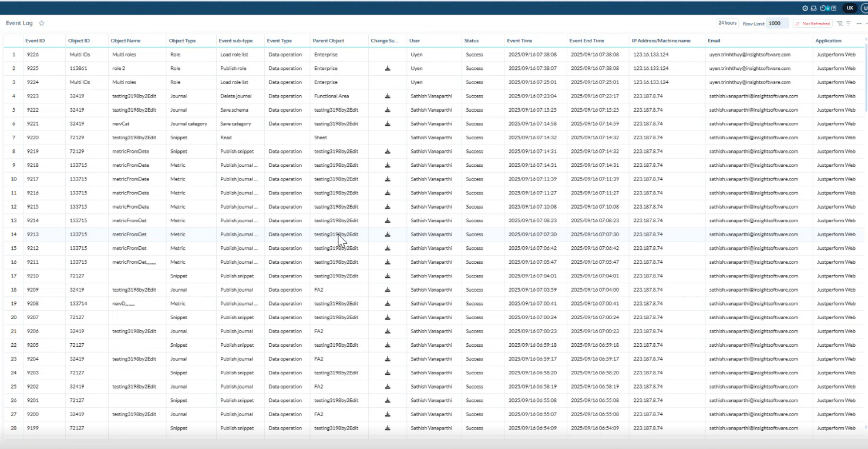Click the download icon for Event ID 9223
This screenshot has width=868, height=449.
[x=388, y=96]
